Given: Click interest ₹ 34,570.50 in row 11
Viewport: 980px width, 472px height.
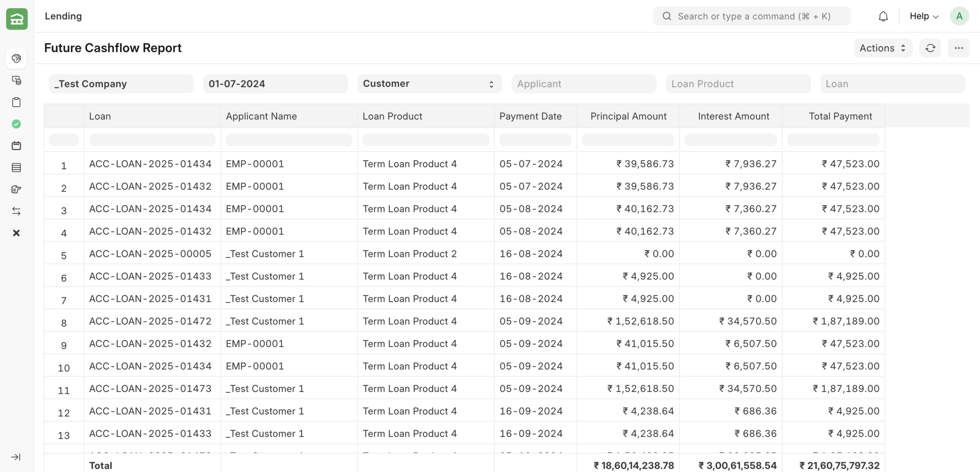Looking at the screenshot, I should click(748, 388).
